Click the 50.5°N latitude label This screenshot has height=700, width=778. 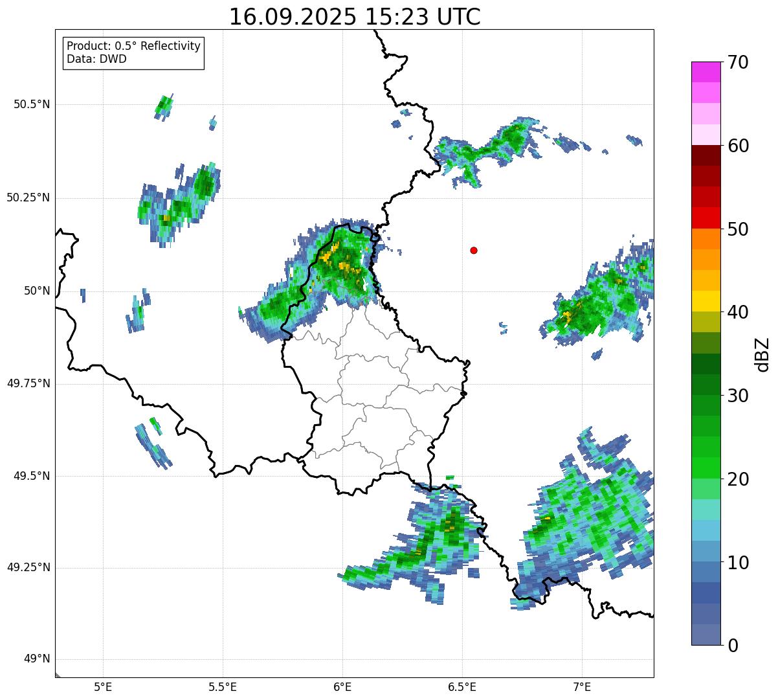(32, 104)
